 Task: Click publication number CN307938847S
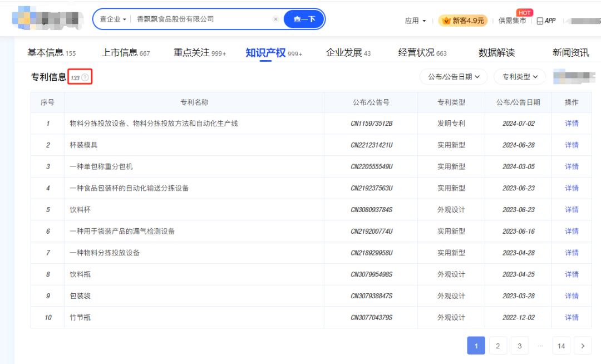pyautogui.click(x=371, y=296)
